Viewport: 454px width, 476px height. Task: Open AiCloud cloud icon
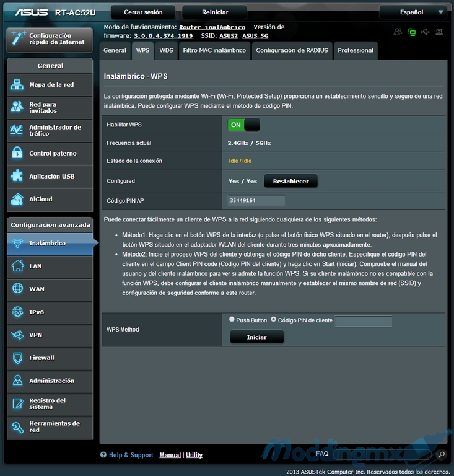17,199
